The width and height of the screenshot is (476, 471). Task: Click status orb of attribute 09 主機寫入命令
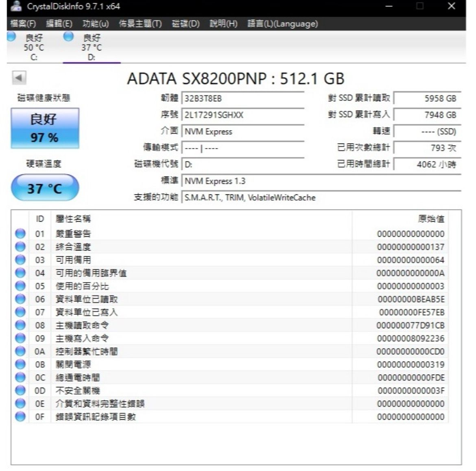20,338
